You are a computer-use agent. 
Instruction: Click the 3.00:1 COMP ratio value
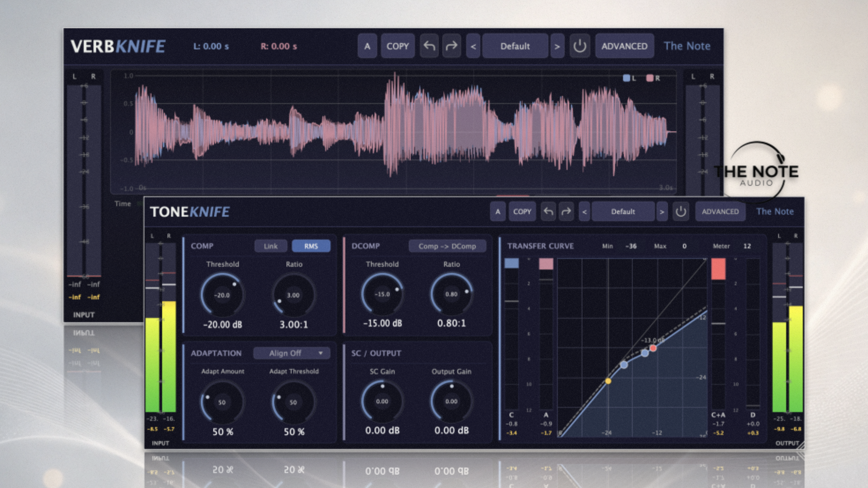tap(293, 324)
